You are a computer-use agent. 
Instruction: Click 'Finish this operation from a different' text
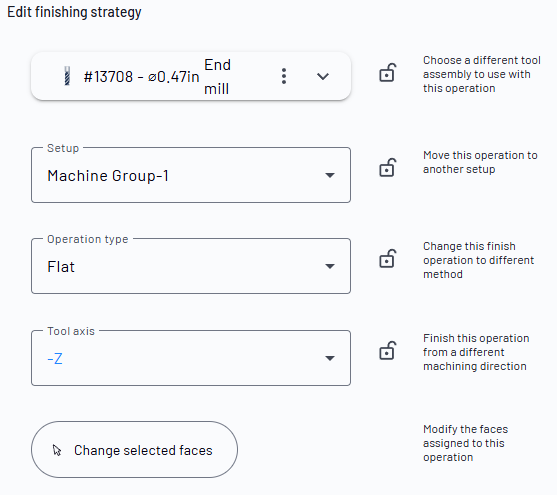click(x=476, y=352)
